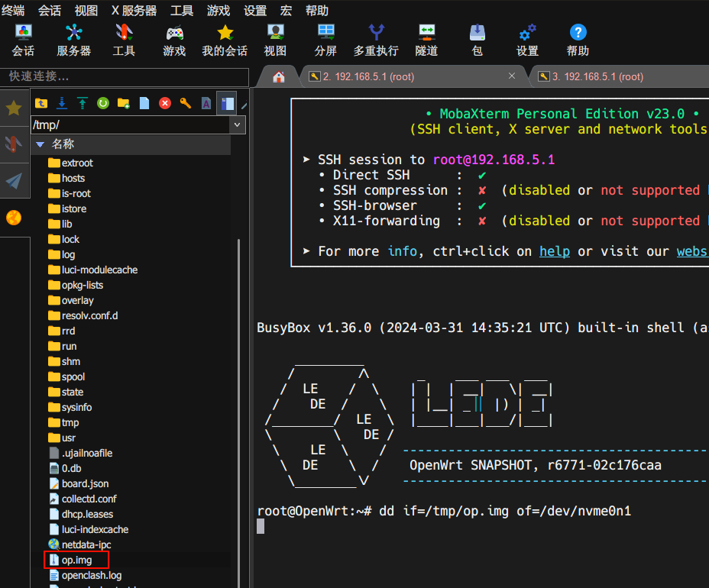Open the 隧道 (tunneling) toolbar button
Image resolution: width=709 pixels, height=588 pixels.
click(x=426, y=40)
